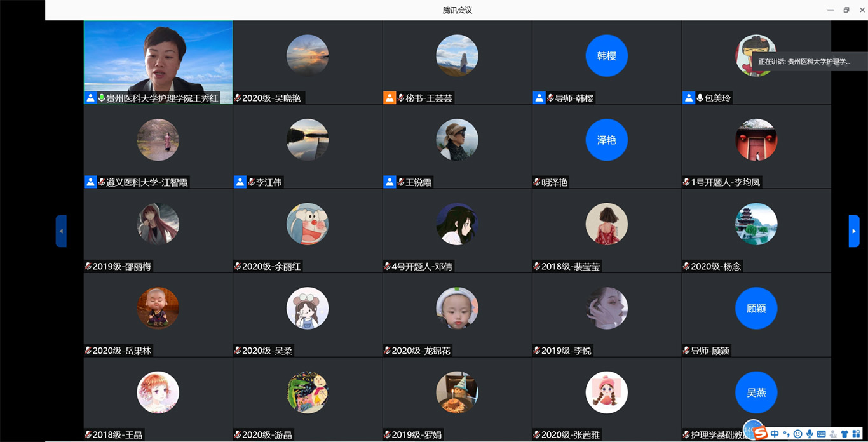Click the 顾颖 blue avatar circle
The height and width of the screenshot is (442, 868).
[756, 309]
